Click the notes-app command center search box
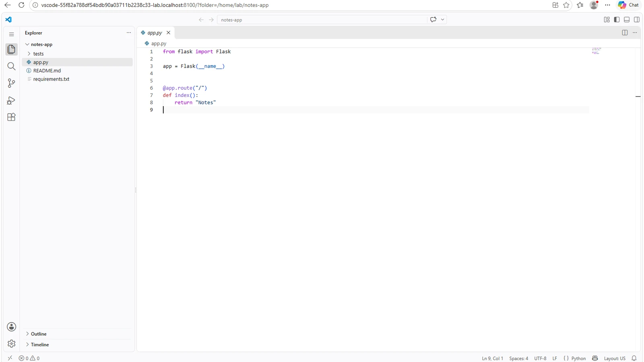The height and width of the screenshot is (362, 644). pos(322,19)
